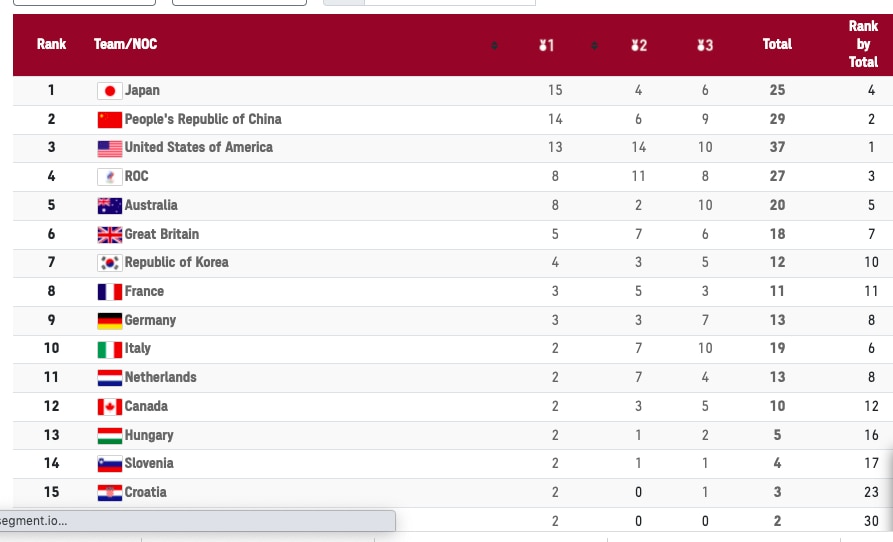Open the People's Republic of China link

(x=203, y=119)
